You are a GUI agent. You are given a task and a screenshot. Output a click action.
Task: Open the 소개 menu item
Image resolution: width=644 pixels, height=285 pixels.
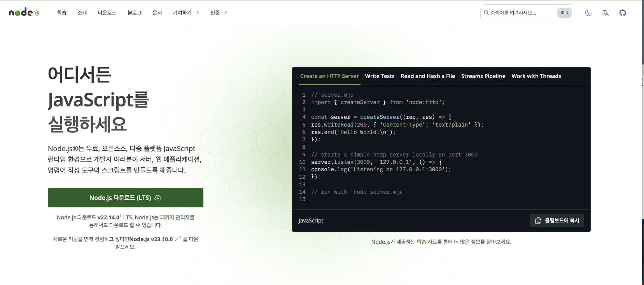(82, 13)
